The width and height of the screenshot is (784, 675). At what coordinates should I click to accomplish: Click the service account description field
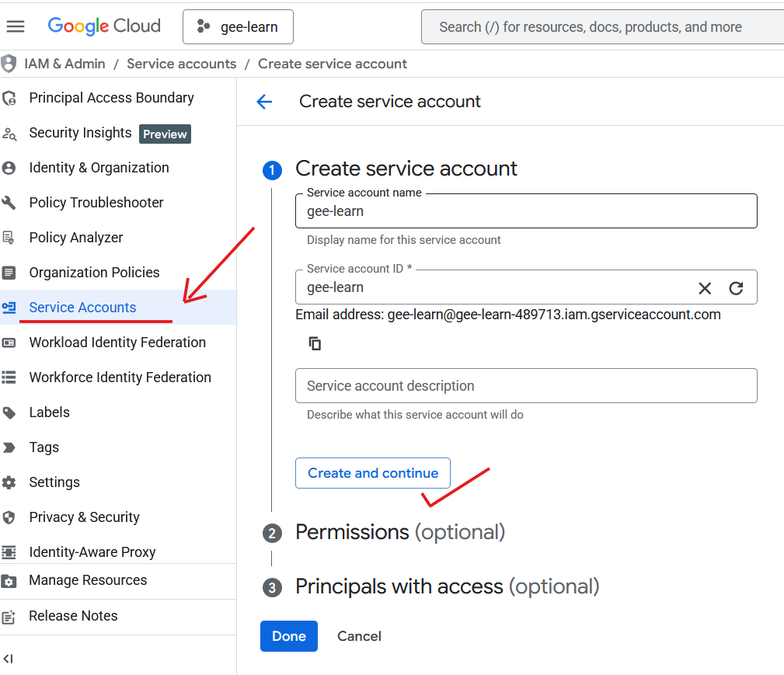tap(526, 385)
